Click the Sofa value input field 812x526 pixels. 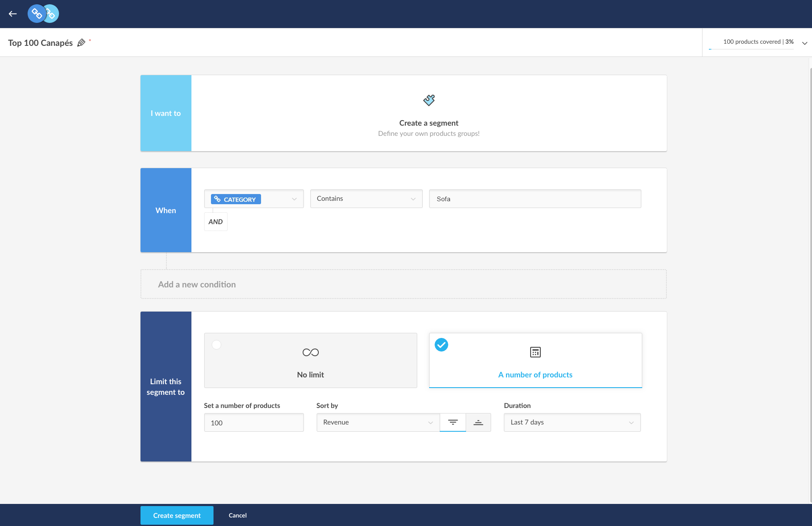[x=535, y=199]
